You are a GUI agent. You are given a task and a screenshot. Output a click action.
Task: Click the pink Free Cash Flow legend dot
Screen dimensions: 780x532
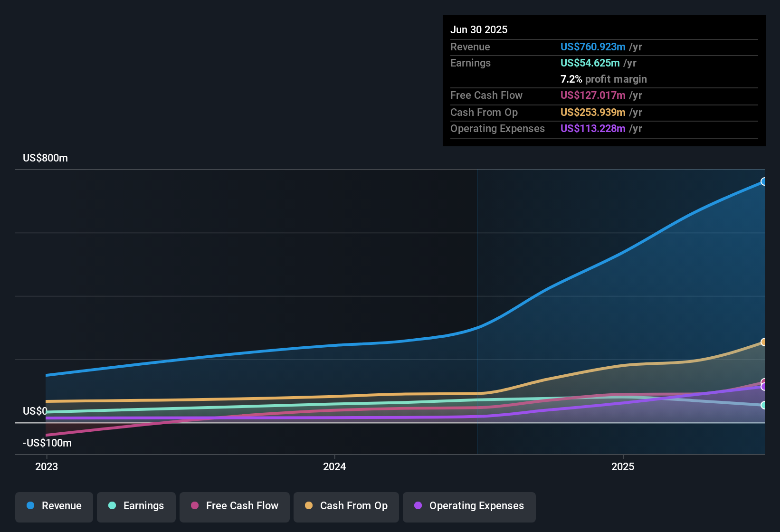tap(195, 505)
